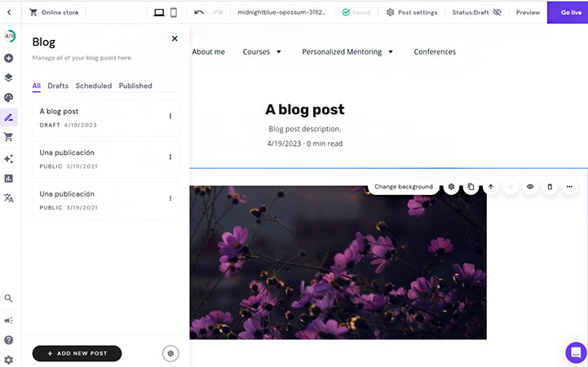
Task: Open the setup progress circle indicator
Action: pyautogui.click(x=9, y=36)
